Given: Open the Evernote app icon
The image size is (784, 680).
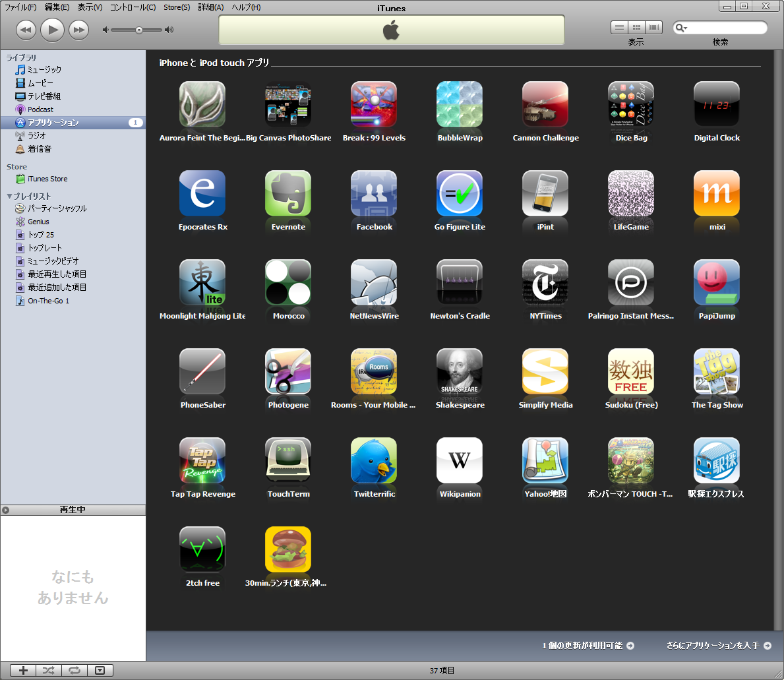Looking at the screenshot, I should pos(288,193).
